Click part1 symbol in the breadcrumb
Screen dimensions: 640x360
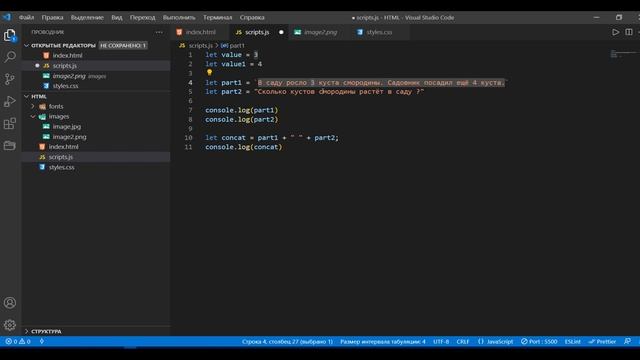(237, 45)
